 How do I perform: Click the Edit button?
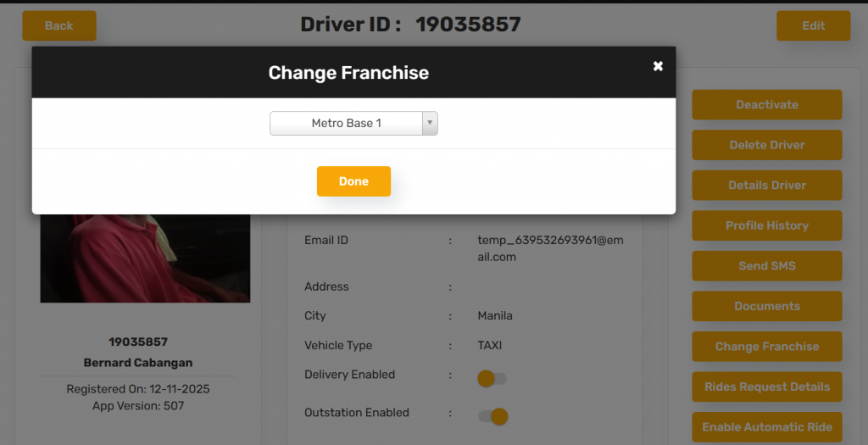(813, 25)
